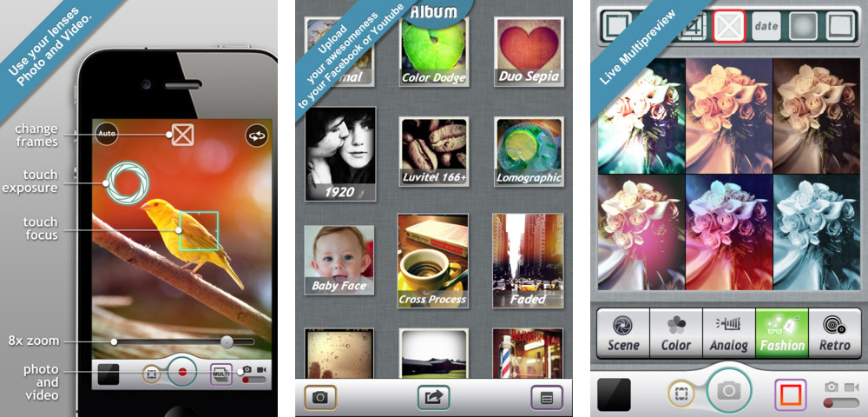Select the Baby Face thumbnail
The image size is (868, 417).
pos(339,259)
